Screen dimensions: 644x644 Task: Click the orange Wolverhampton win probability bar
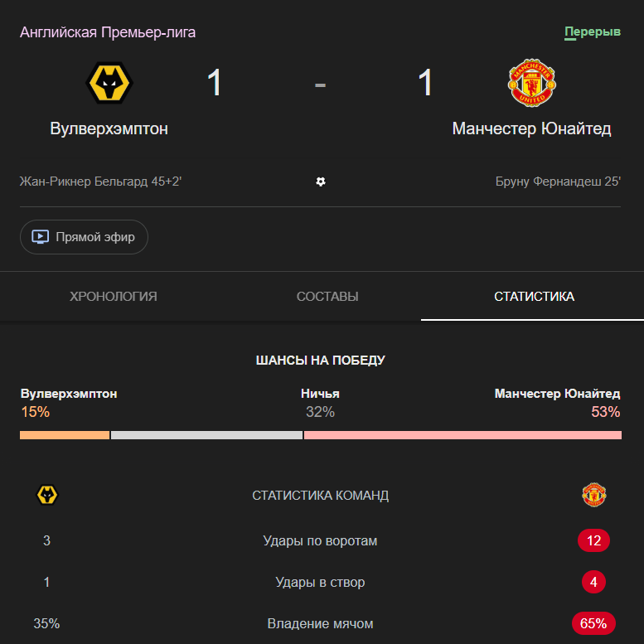65,435
